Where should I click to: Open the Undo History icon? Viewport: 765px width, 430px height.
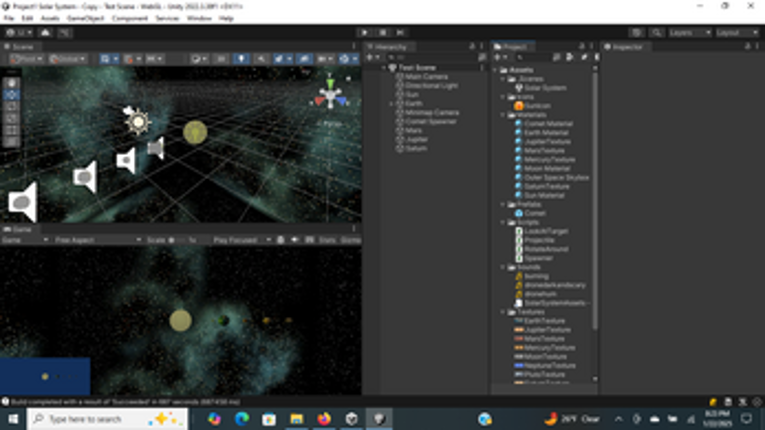coord(636,33)
